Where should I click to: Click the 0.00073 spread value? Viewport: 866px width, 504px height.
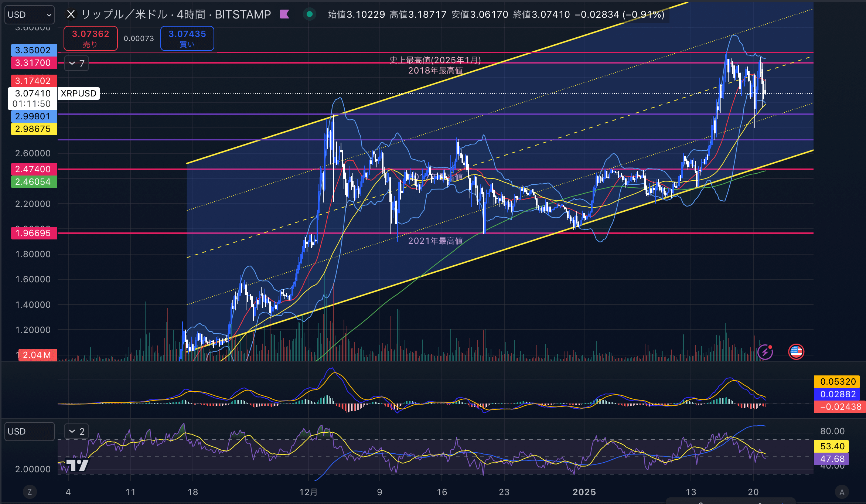pyautogui.click(x=139, y=38)
